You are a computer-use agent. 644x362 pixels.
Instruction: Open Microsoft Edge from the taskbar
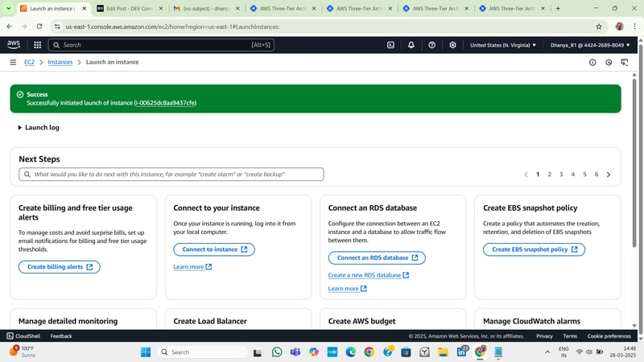(x=350, y=352)
